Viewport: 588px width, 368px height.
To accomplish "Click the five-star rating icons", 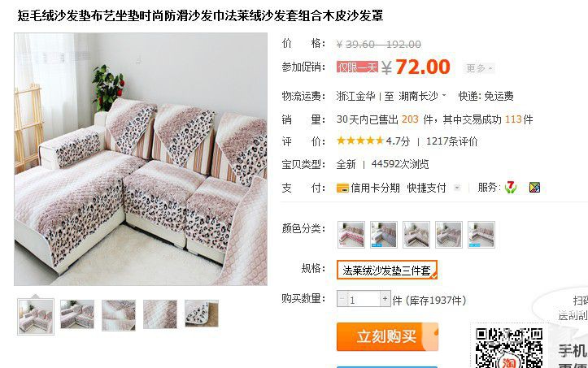I will coord(359,141).
